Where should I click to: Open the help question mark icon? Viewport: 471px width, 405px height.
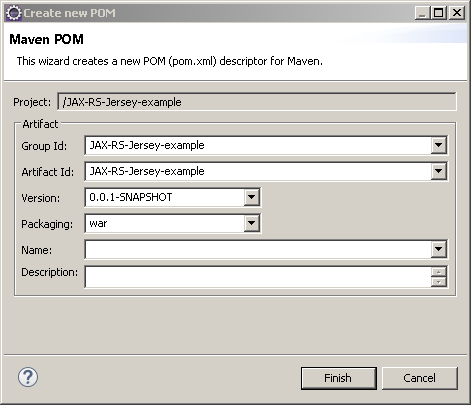click(28, 377)
